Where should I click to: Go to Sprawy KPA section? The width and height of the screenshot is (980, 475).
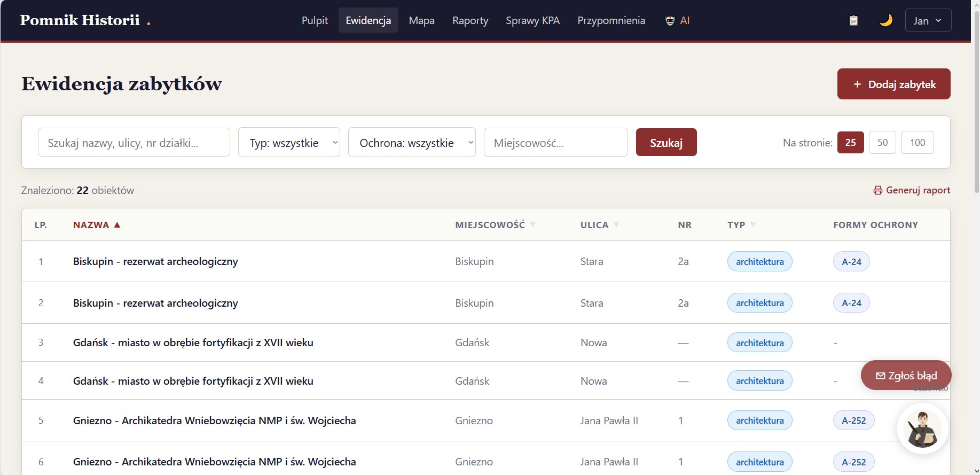(x=532, y=20)
